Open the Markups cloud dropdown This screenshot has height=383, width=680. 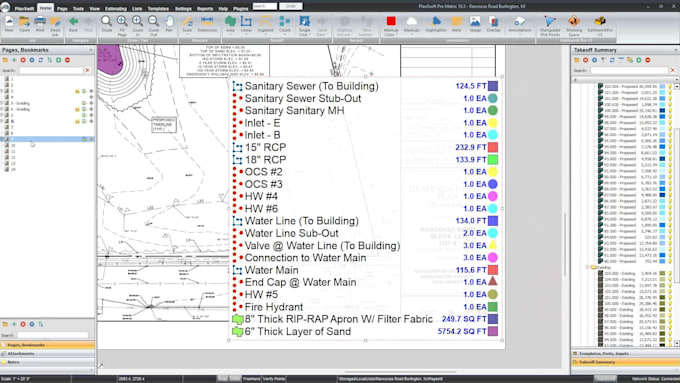point(412,34)
